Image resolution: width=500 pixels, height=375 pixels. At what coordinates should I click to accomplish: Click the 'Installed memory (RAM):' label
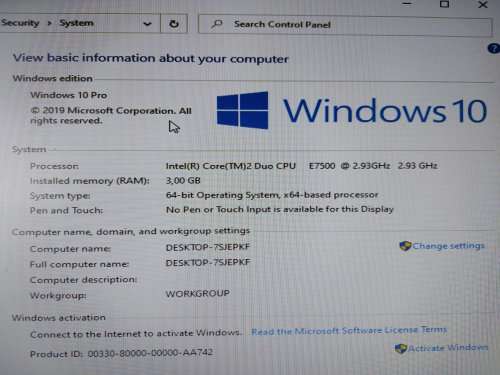coord(90,181)
